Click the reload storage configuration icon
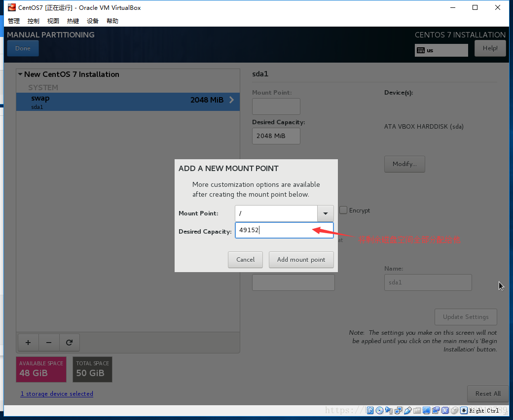513x420 pixels. [69, 342]
